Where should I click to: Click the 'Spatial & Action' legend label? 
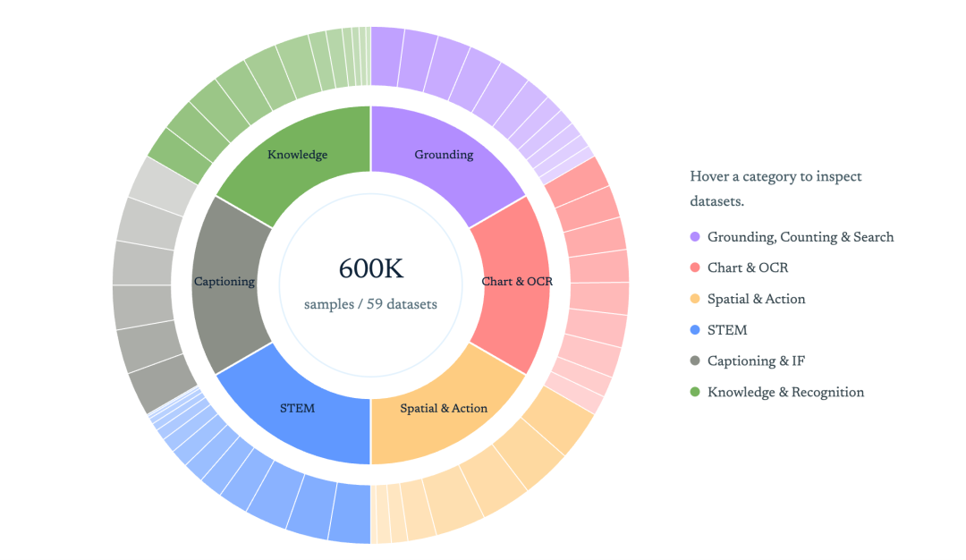[x=756, y=299]
